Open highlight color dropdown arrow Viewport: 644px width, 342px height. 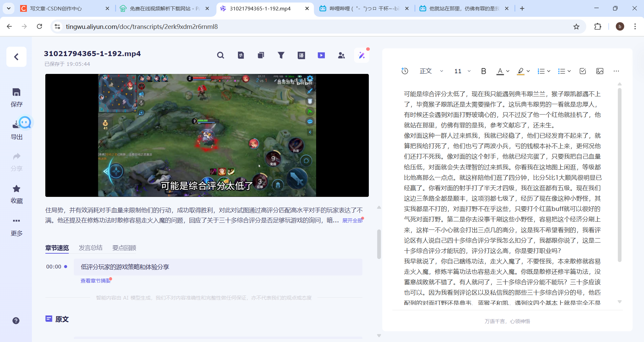pyautogui.click(x=528, y=71)
